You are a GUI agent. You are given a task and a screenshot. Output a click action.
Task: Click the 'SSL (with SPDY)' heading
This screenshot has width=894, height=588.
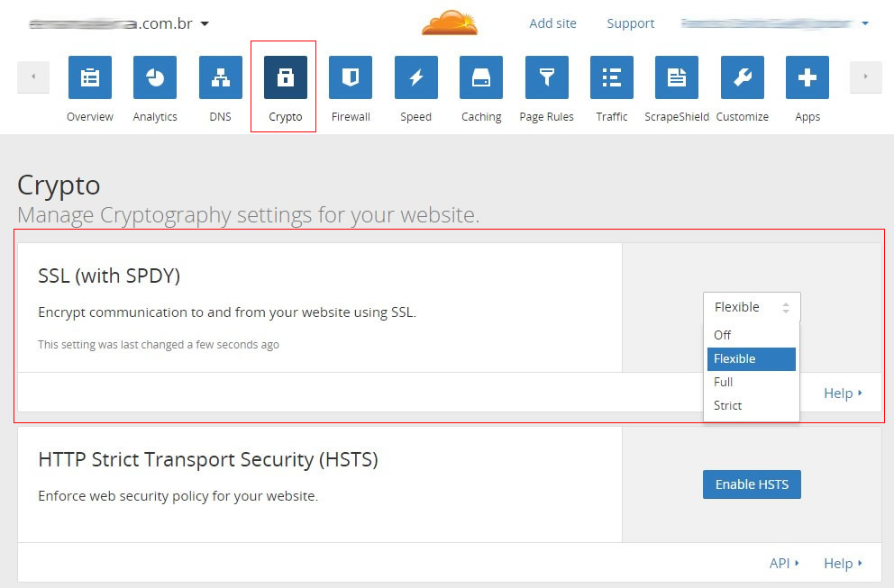coord(109,276)
